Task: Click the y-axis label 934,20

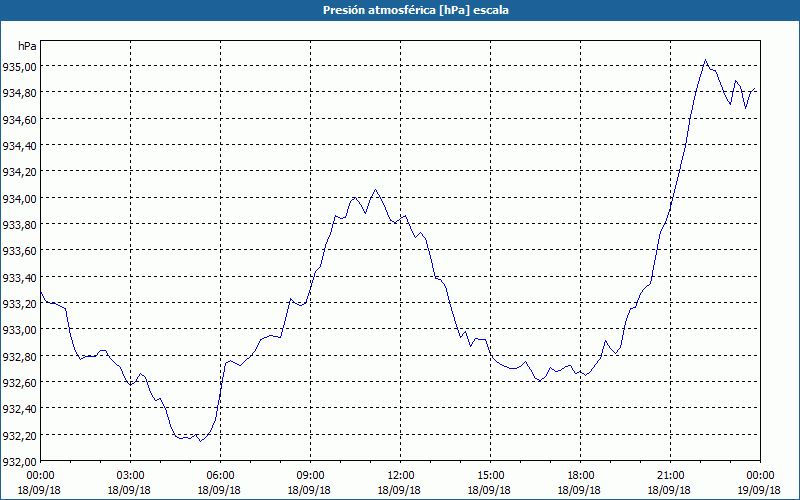Action: (19, 171)
